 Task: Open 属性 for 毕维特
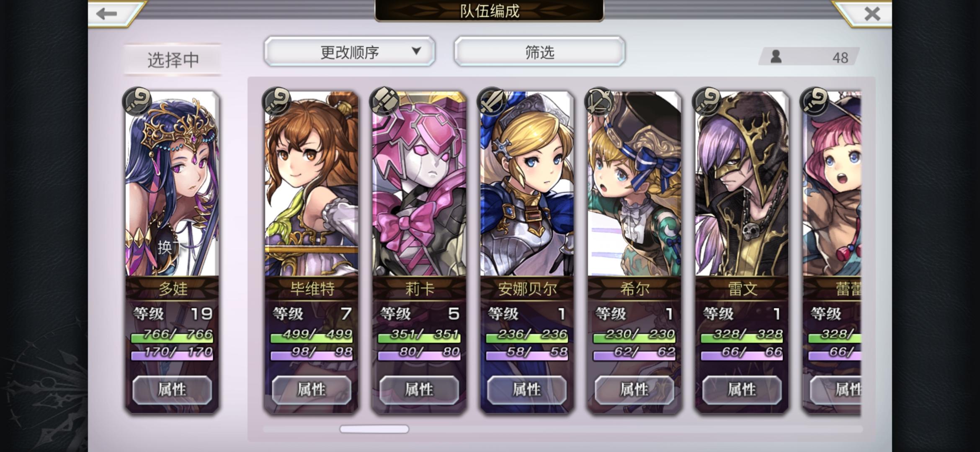point(312,390)
